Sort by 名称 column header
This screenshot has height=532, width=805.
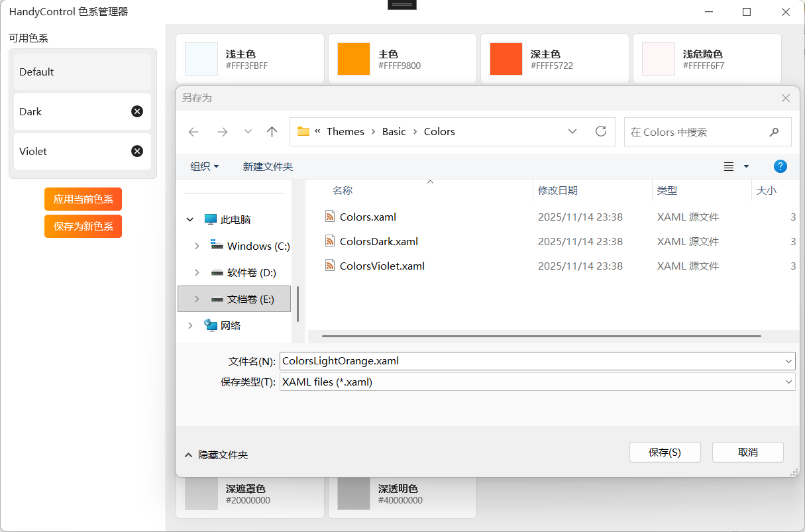point(343,190)
